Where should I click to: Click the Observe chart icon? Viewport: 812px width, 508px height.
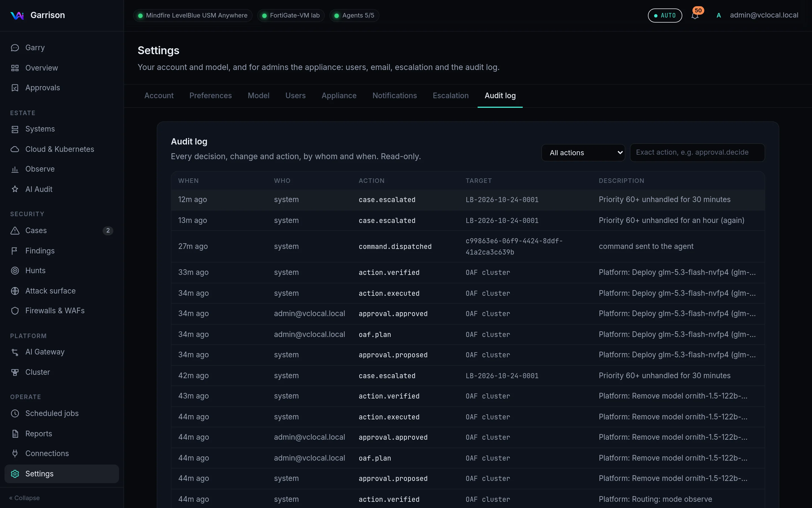pos(15,169)
